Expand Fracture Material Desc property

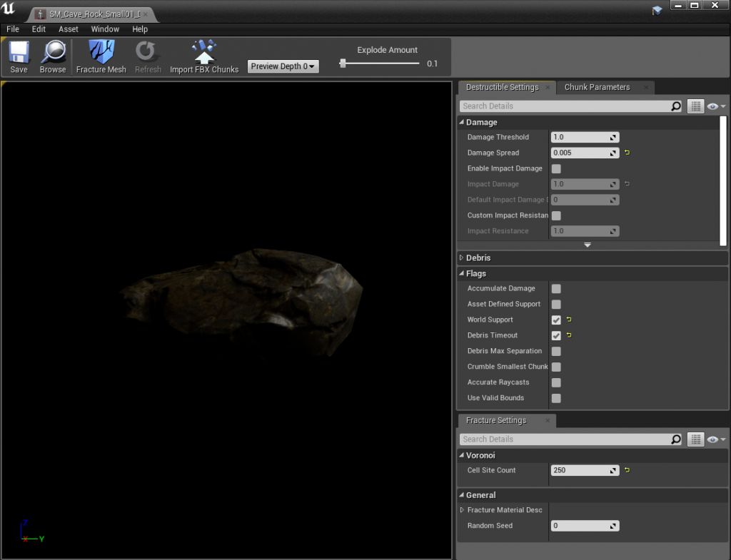(x=462, y=510)
